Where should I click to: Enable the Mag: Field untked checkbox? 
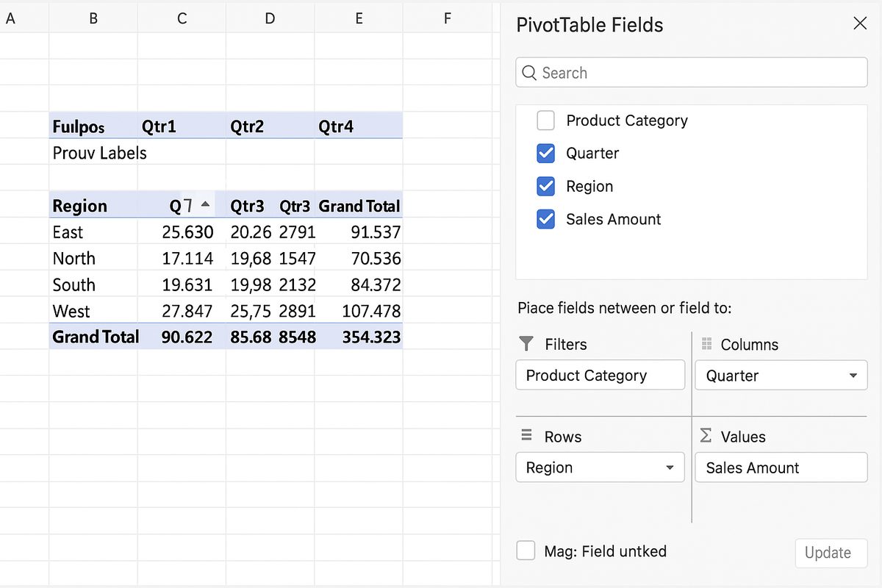point(526,551)
